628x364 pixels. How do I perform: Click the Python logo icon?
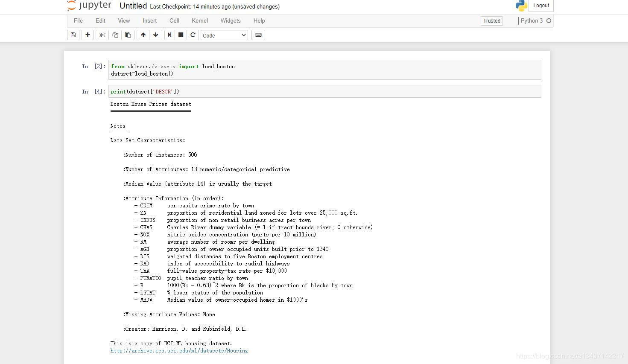[x=521, y=6]
